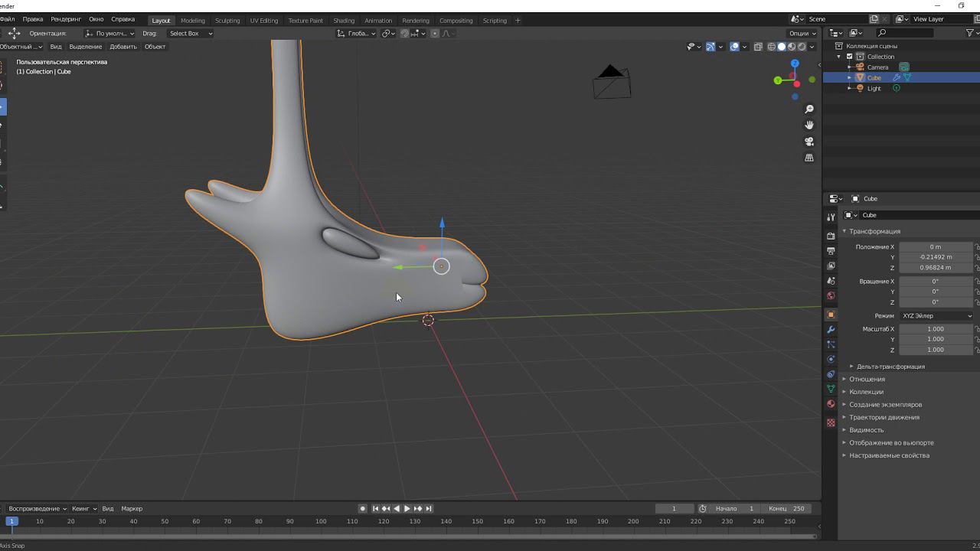Viewport: 980px width, 551px height.
Task: Click the pan hand viewport gizmo
Action: click(809, 125)
